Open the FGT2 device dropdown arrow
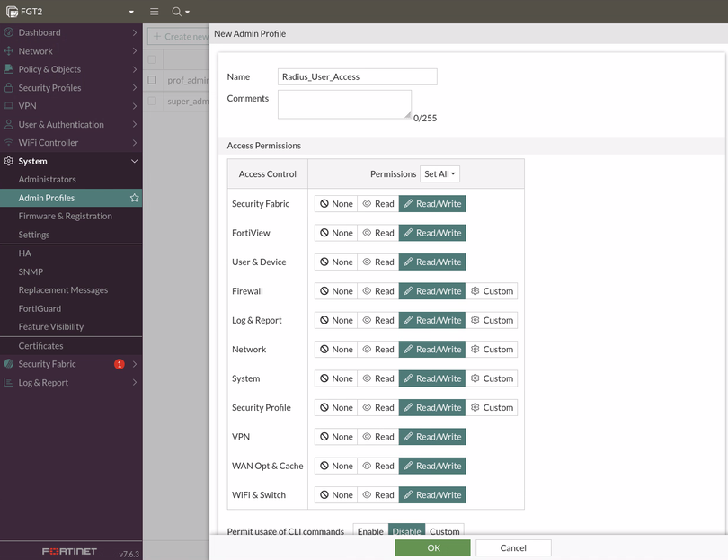Image resolution: width=728 pixels, height=560 pixels. 131,12
